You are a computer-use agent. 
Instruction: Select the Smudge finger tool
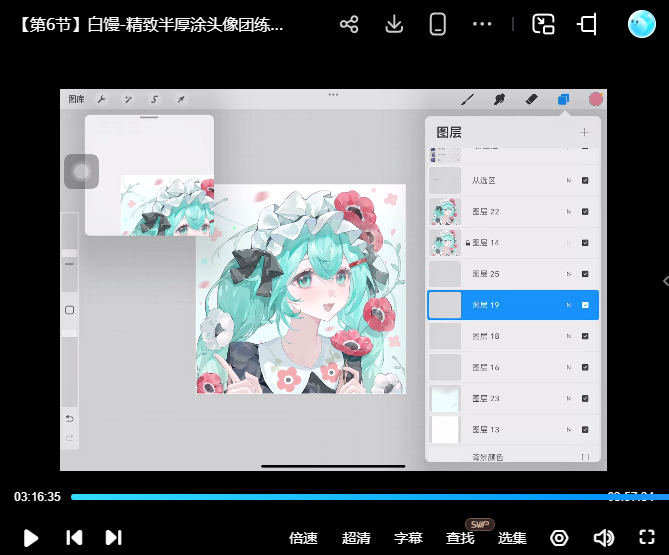point(500,99)
